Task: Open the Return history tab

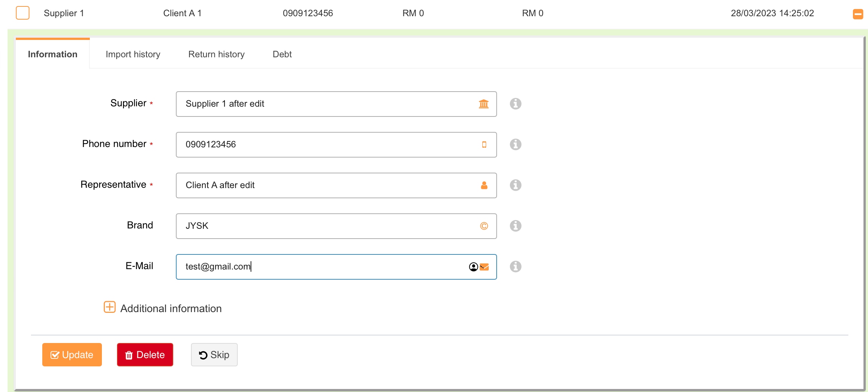Action: (216, 54)
